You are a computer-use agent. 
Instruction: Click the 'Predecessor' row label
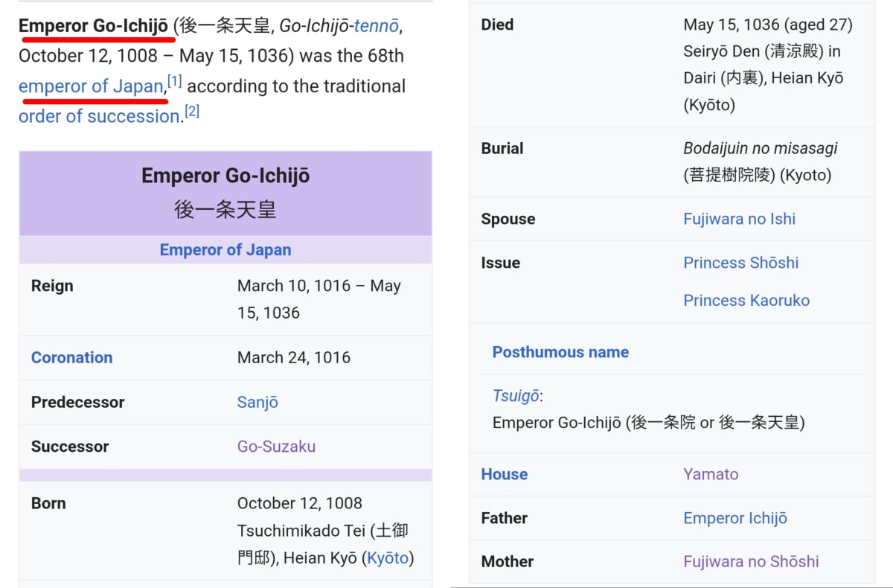point(78,402)
